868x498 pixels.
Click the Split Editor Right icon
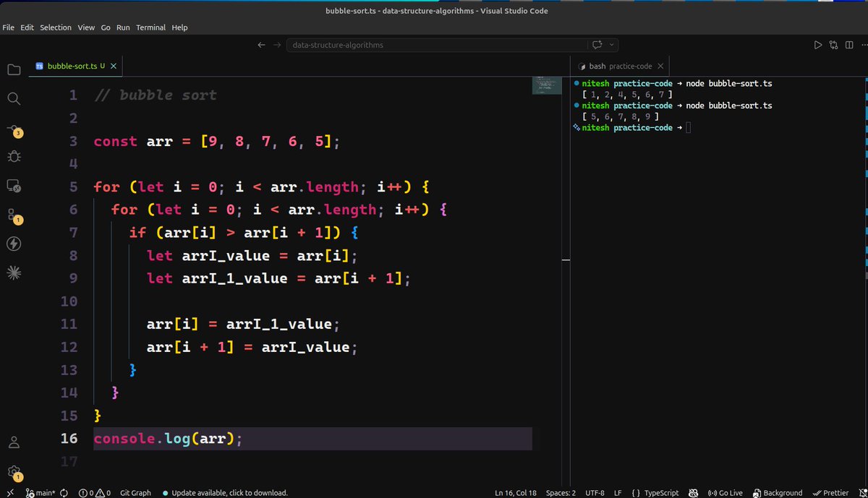click(848, 45)
